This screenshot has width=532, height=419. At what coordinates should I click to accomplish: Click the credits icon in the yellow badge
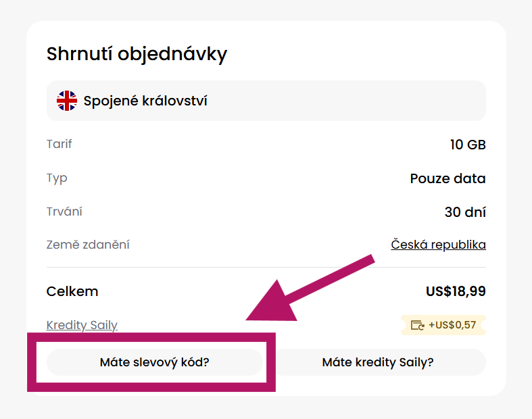point(418,325)
